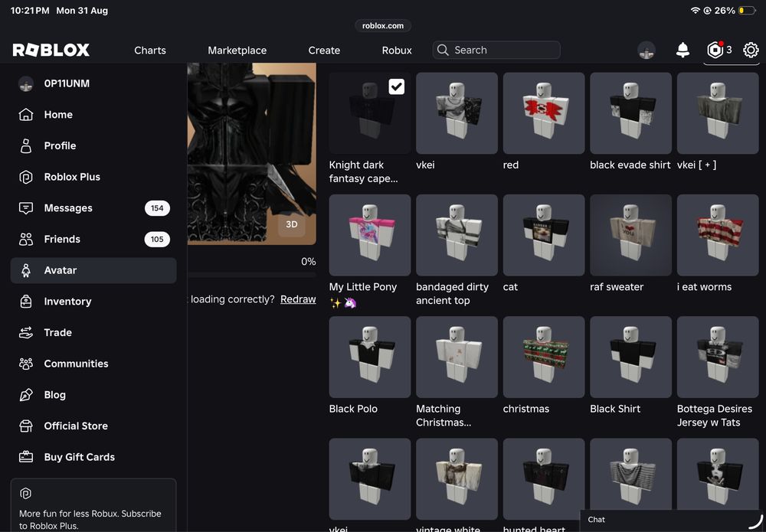The image size is (766, 532).
Task: Select the red shirt thumbnail
Action: coord(544,113)
